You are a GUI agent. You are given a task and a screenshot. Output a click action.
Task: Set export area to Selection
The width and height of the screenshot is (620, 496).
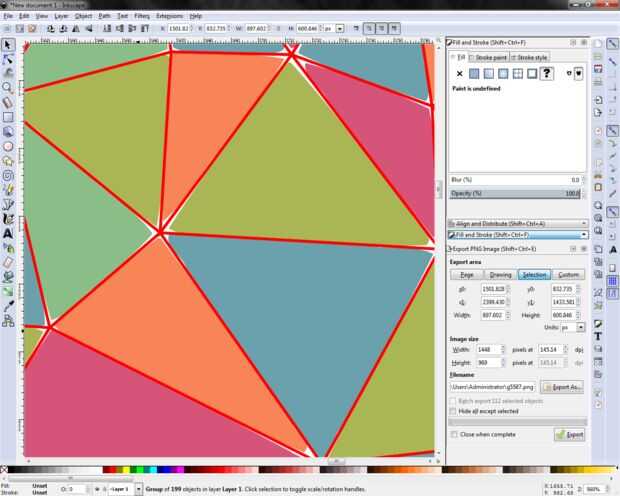(x=534, y=275)
